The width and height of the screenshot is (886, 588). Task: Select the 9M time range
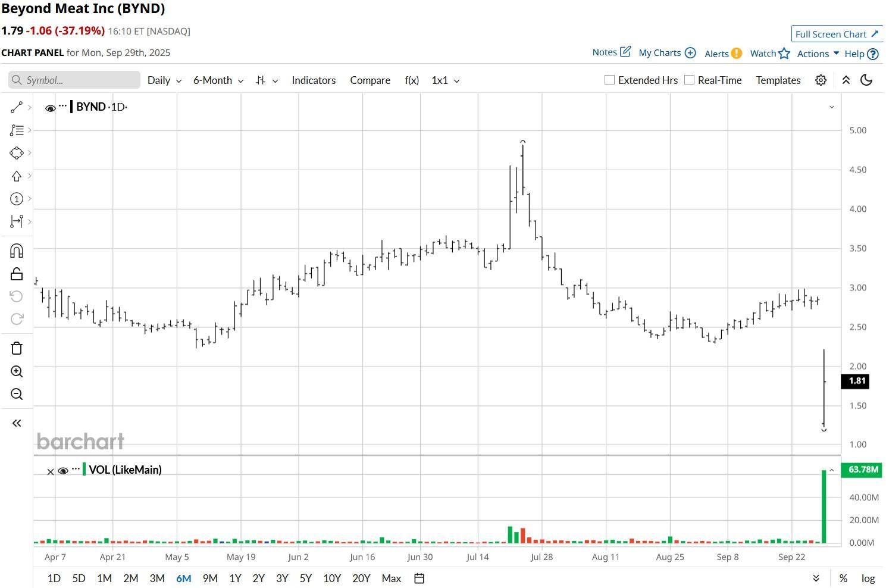click(210, 578)
